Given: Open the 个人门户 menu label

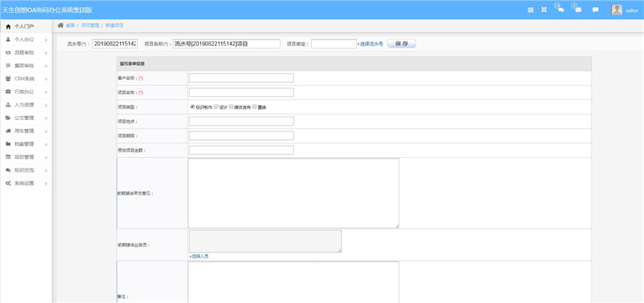Looking at the screenshot, I should pos(24,26).
